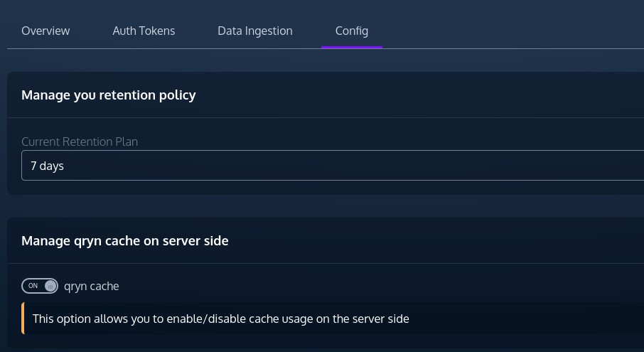This screenshot has width=644, height=352.
Task: Click the round knob on the cache toggle
Action: (x=50, y=286)
